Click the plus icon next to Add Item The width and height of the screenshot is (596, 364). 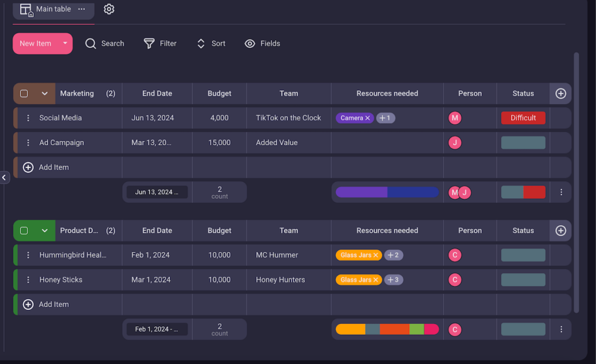[x=27, y=167]
